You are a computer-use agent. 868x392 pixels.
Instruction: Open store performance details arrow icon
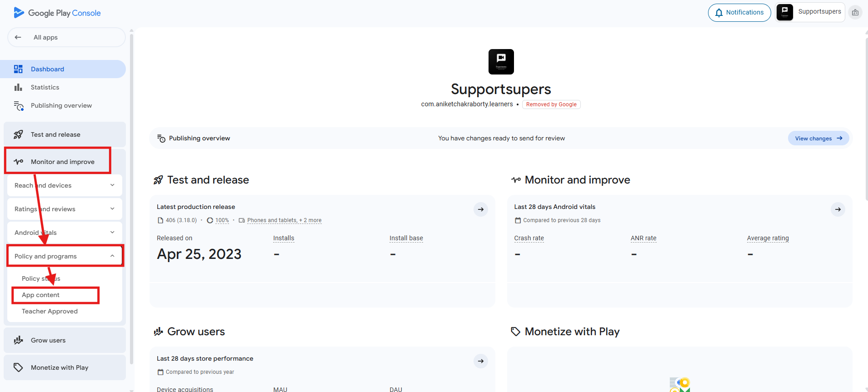click(480, 361)
